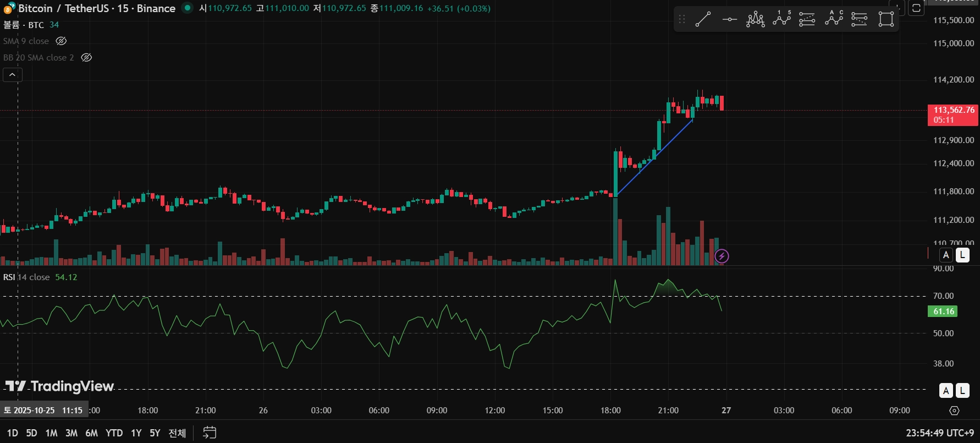Show the hidden SMA 9 close indicator
The image size is (980, 443).
[62, 41]
